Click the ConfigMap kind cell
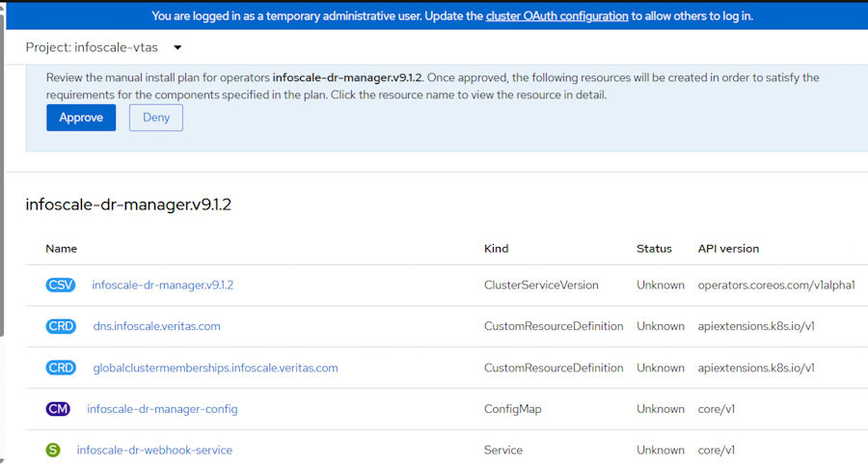868x464 pixels. click(513, 409)
